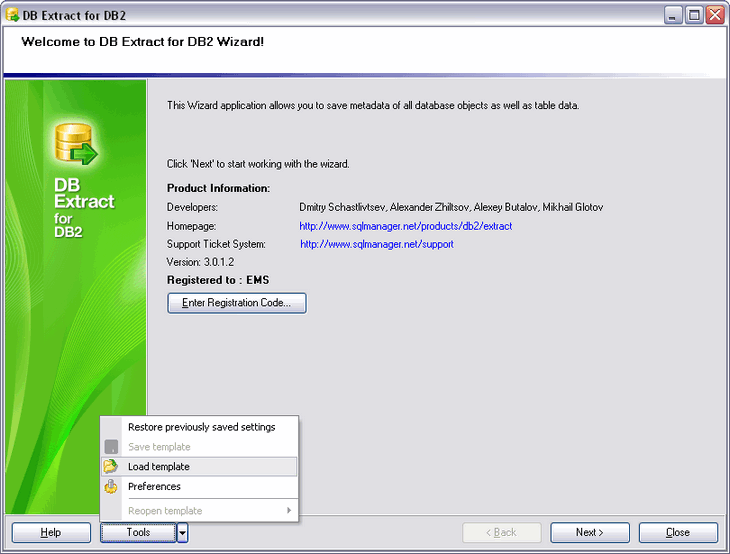Select Restore previously saved settings
The height and width of the screenshot is (554, 730).
coord(201,427)
